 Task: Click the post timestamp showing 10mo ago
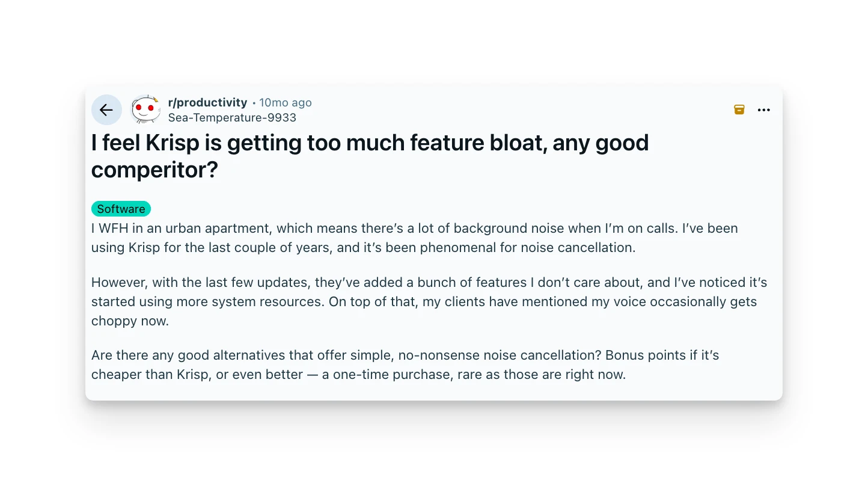point(285,102)
